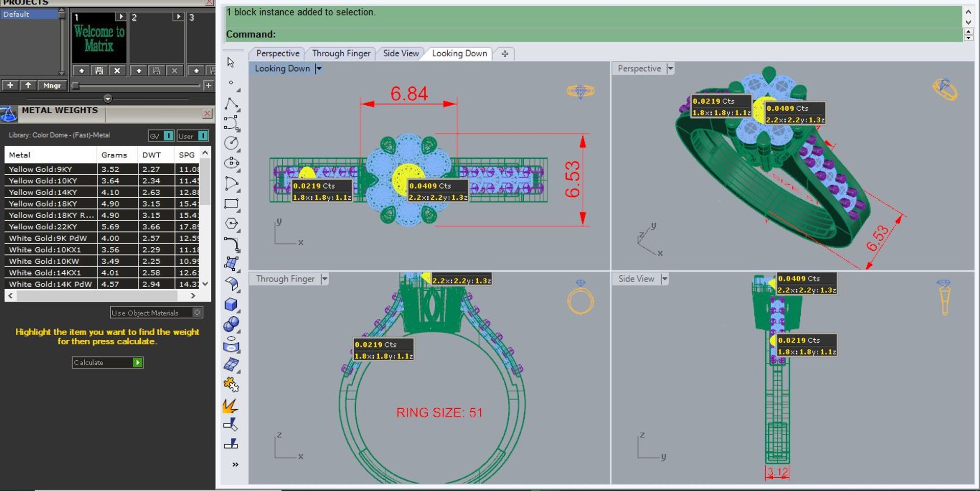Screen dimensions: 980x491
Task: Activate the explode tool icon
Action: point(230,406)
